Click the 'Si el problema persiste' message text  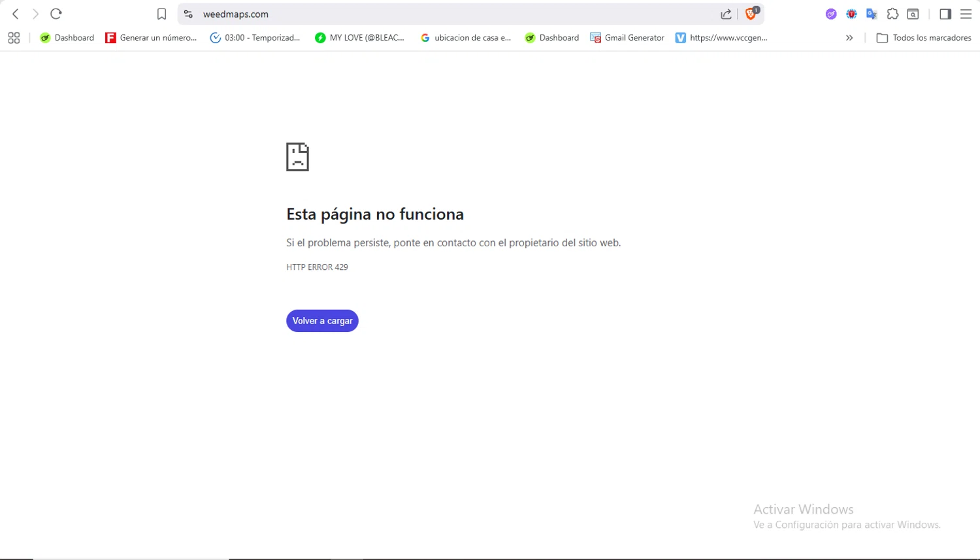pos(453,242)
